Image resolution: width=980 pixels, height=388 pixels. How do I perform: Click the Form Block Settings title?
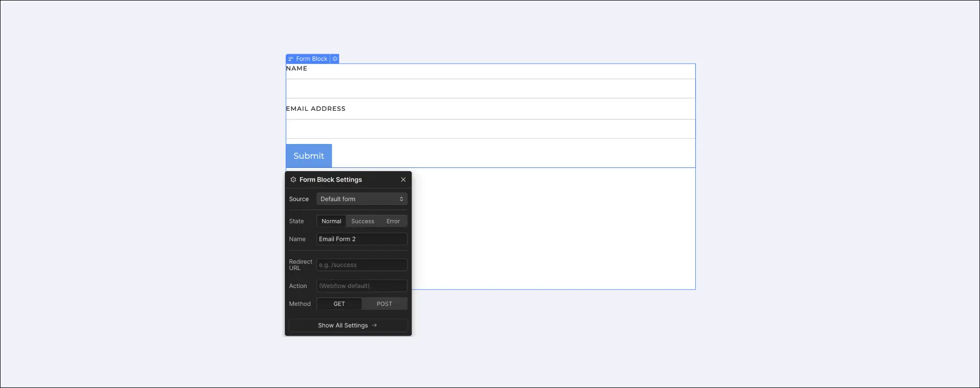(331, 180)
